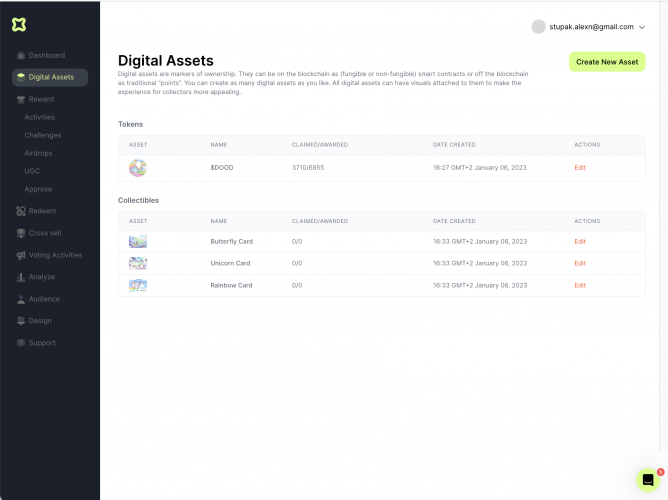This screenshot has height=500, width=668.
Task: Click the Rainbow Card date created cell
Action: (x=480, y=285)
